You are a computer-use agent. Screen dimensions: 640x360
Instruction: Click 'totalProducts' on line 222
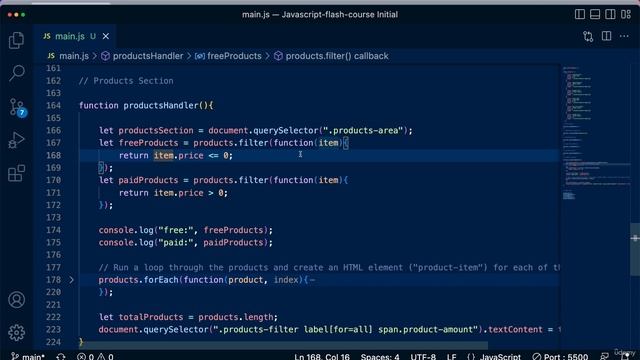click(151, 317)
